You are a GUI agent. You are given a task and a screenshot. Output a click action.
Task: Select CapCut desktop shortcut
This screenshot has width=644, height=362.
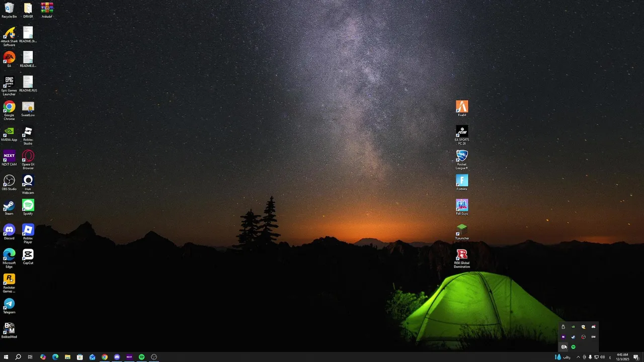[x=28, y=256]
